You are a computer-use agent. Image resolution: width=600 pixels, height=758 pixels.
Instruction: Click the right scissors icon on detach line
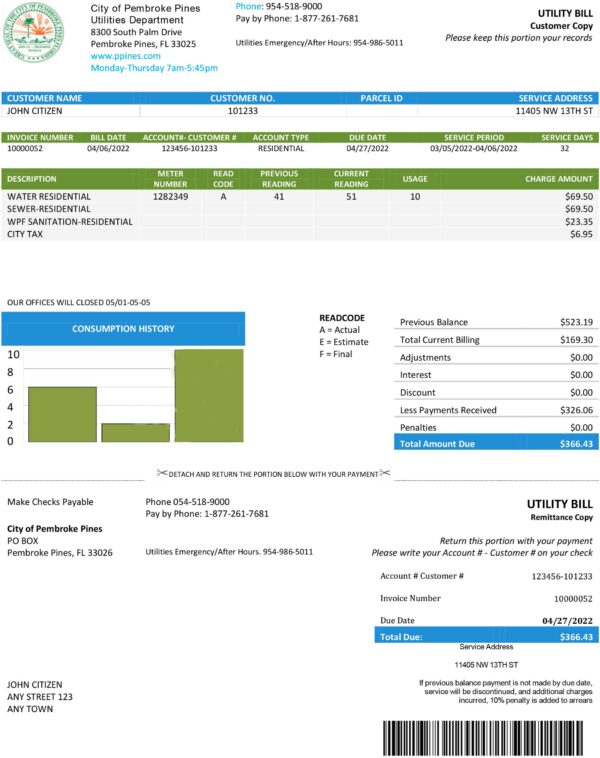tap(384, 473)
